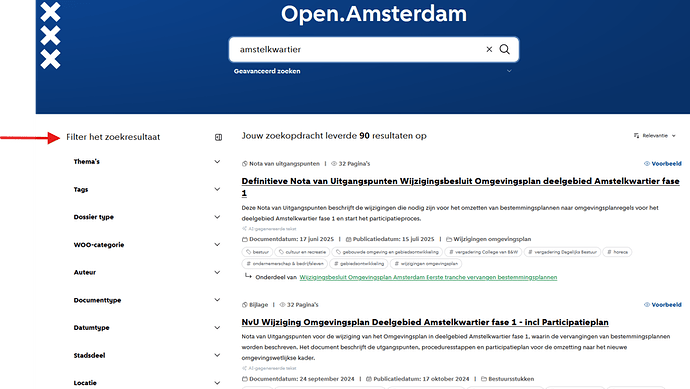Expand the Thema's filter

[147, 161]
